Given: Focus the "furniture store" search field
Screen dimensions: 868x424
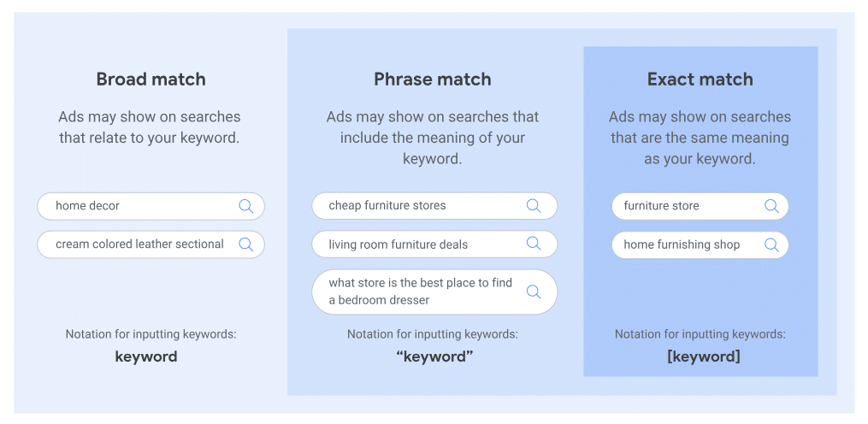Looking at the screenshot, I should (684, 206).
